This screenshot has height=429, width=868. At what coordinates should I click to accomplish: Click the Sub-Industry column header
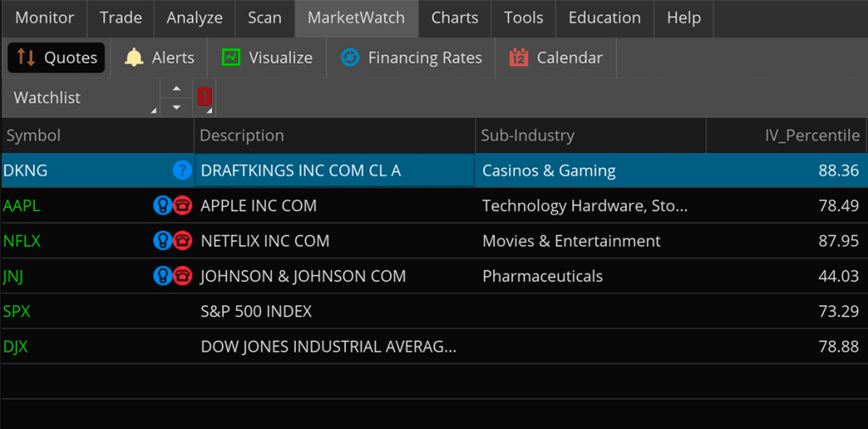click(527, 136)
